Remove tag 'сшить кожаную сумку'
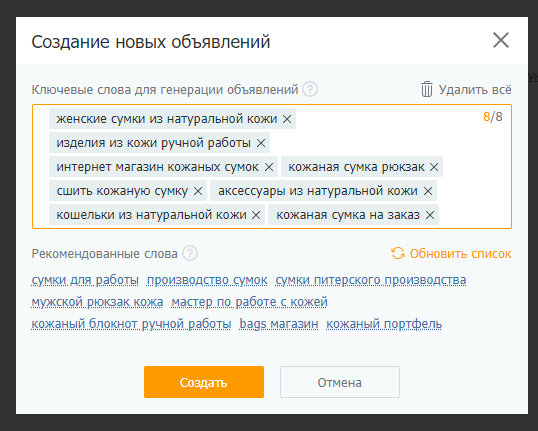 coord(198,191)
